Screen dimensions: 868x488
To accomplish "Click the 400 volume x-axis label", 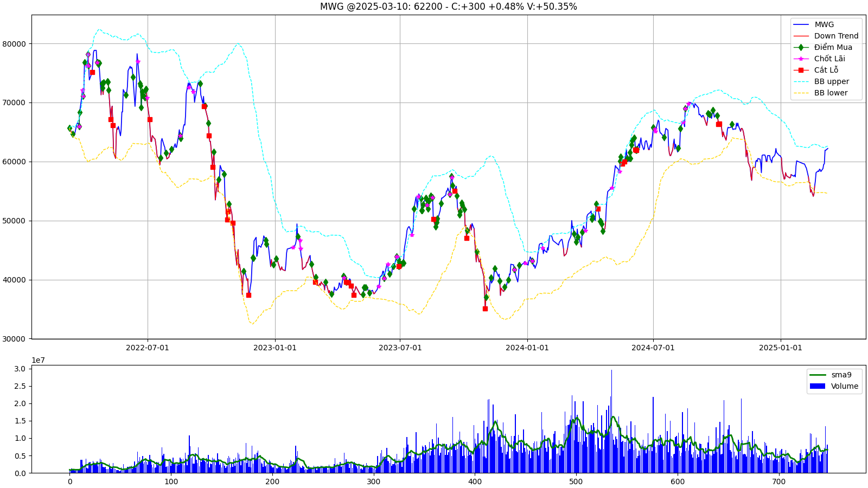I will tap(475, 481).
